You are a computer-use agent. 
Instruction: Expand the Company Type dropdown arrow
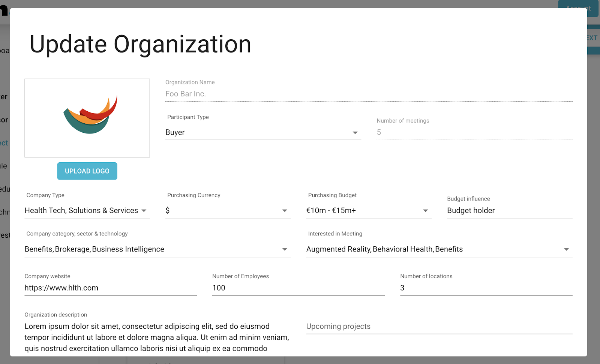144,211
